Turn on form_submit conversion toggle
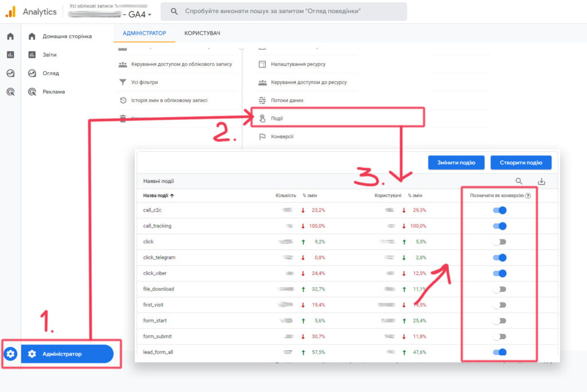This screenshot has height=392, width=587. (499, 336)
